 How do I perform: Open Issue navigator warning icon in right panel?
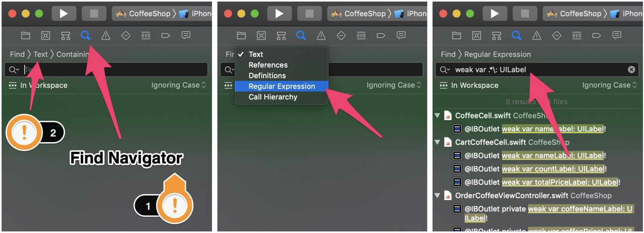(537, 36)
